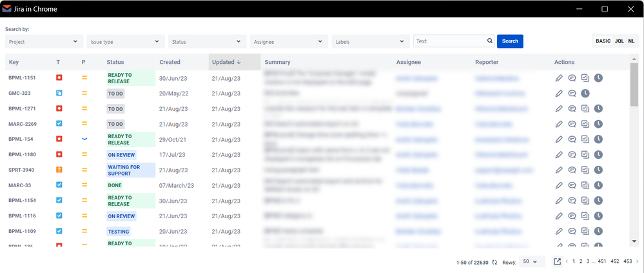Open comment bubble for MARC-2269
Screen dimensions: 644x273
click(572, 124)
